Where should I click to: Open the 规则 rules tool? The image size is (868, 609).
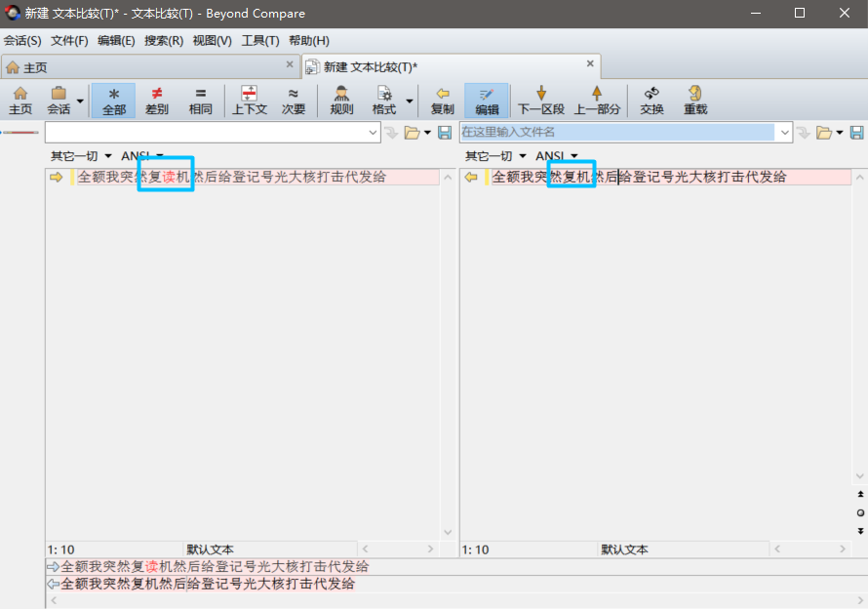pos(341,101)
